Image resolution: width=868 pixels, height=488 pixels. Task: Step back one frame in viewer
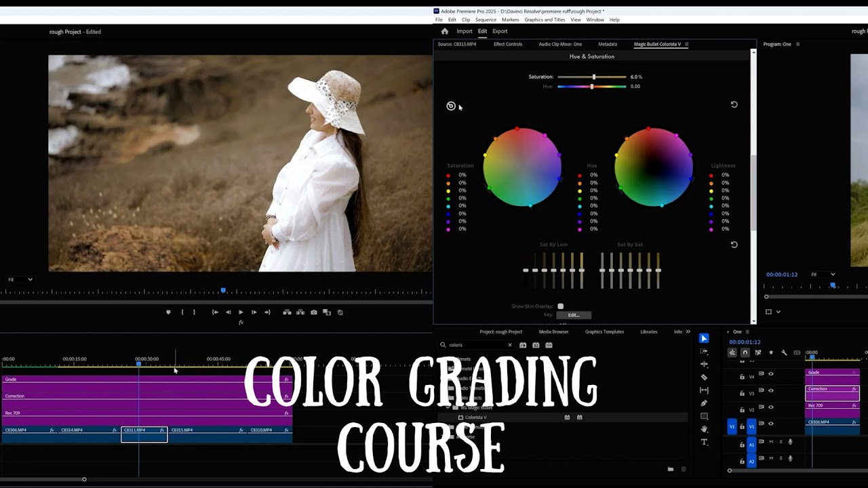coord(228,312)
